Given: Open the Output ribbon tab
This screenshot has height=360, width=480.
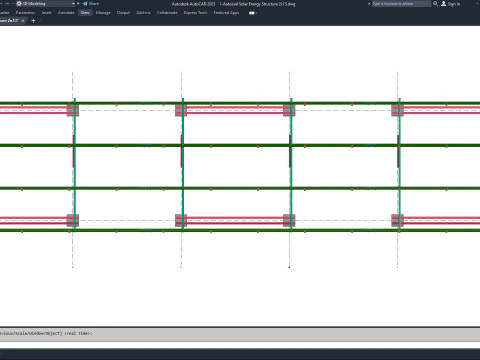Looking at the screenshot, I should 123,13.
